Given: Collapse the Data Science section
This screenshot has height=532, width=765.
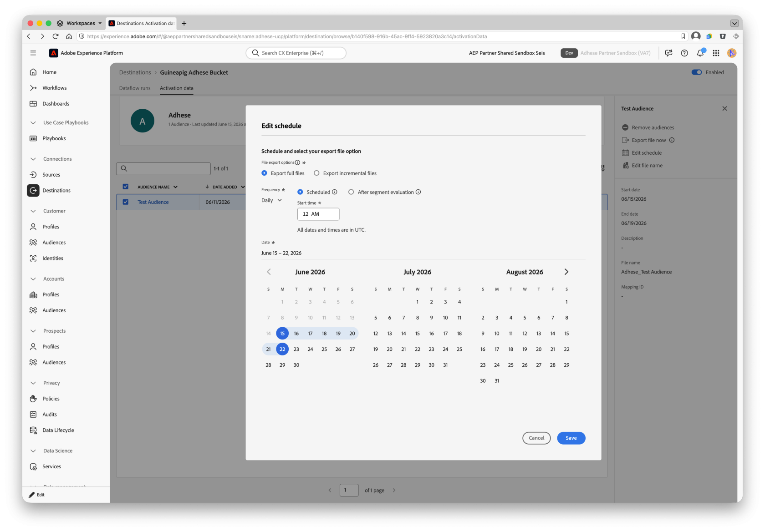Looking at the screenshot, I should (x=33, y=451).
